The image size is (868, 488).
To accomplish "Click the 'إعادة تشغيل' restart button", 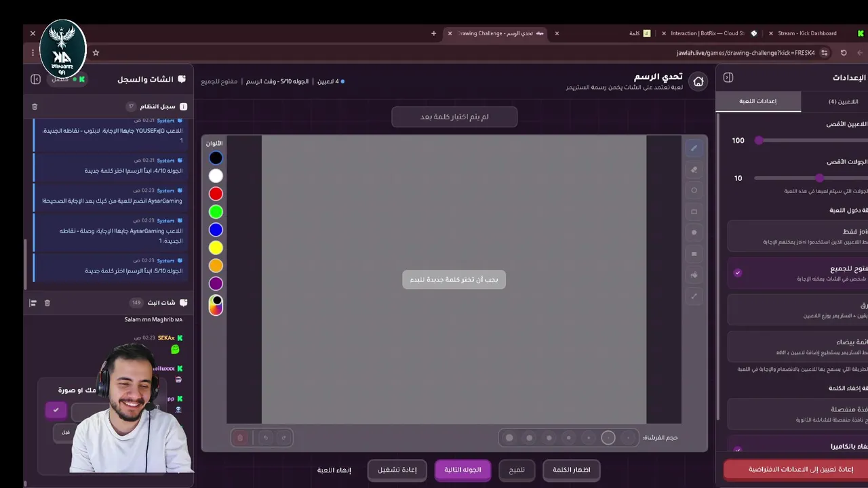I will point(397,470).
